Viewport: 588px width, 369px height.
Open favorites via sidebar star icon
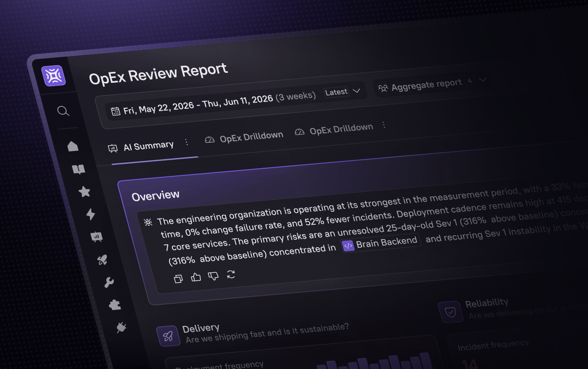(x=84, y=192)
